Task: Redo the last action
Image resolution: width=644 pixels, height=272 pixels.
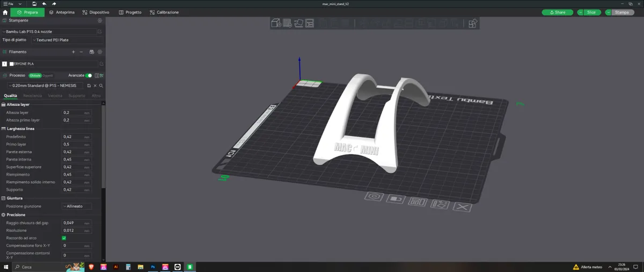Action: pyautogui.click(x=54, y=4)
